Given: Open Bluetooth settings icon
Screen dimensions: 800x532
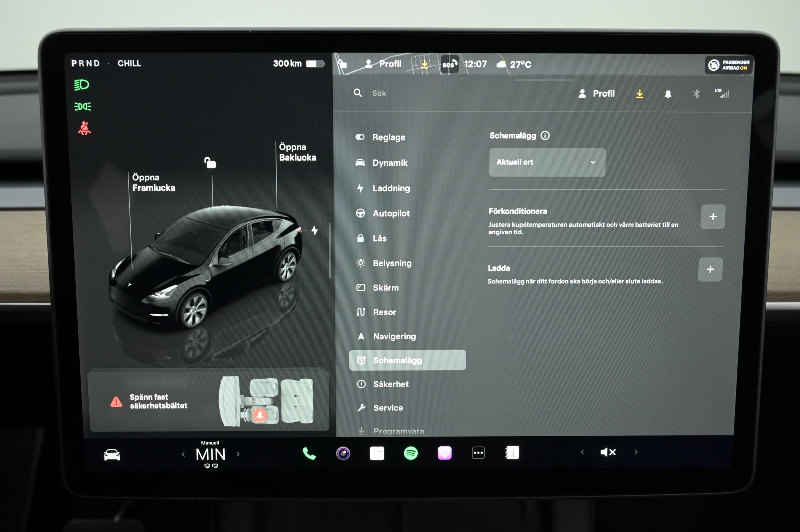Looking at the screenshot, I should 696,94.
